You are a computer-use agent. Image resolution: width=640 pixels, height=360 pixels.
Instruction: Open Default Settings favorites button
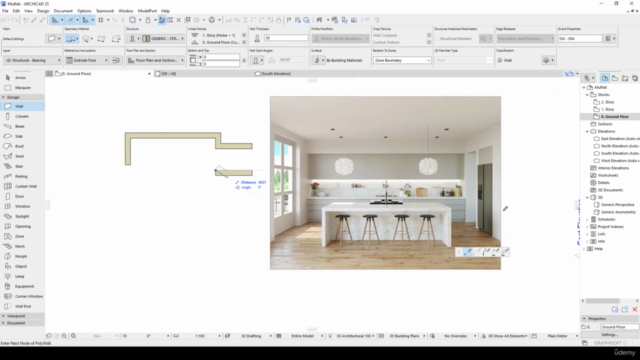53,39
